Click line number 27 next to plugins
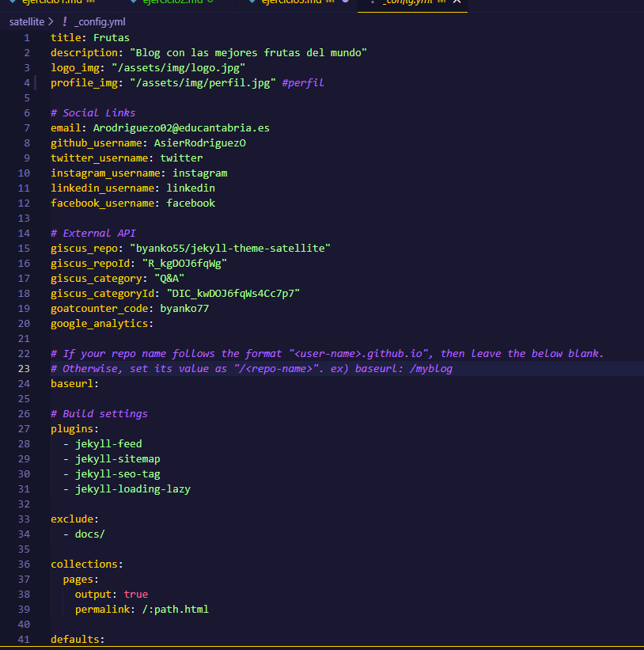 click(x=24, y=428)
